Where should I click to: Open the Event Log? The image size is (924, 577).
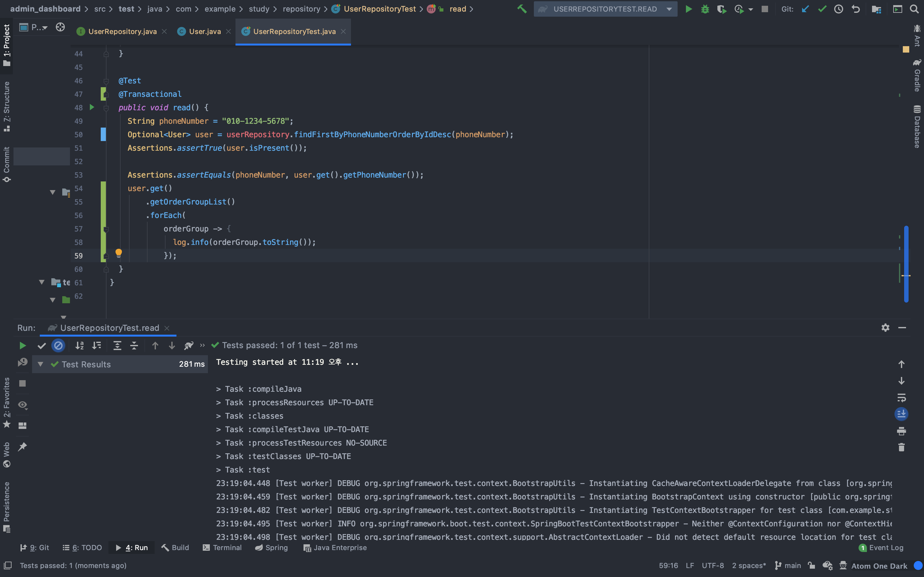tap(881, 548)
